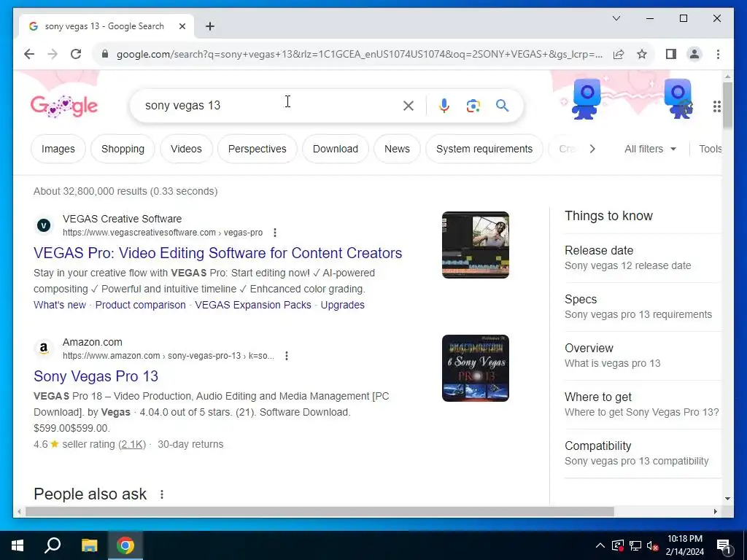Choose the System requirements filter chip
The width and height of the screenshot is (747, 560).
click(484, 149)
